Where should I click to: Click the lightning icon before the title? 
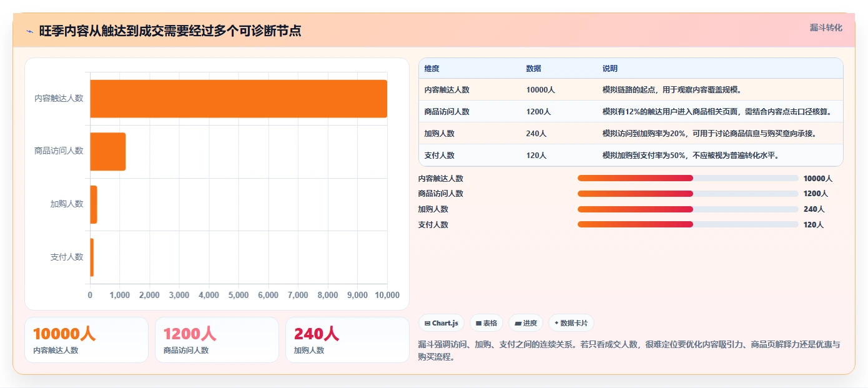click(x=29, y=31)
